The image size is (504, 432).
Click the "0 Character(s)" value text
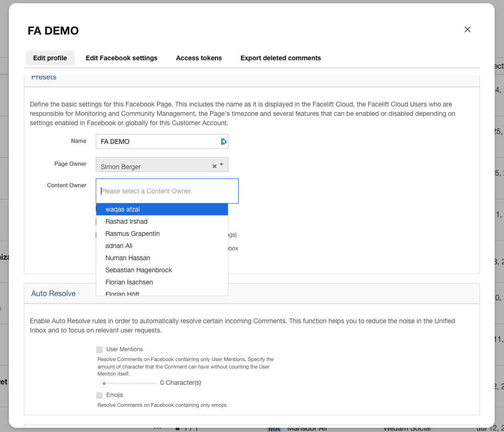(x=181, y=383)
